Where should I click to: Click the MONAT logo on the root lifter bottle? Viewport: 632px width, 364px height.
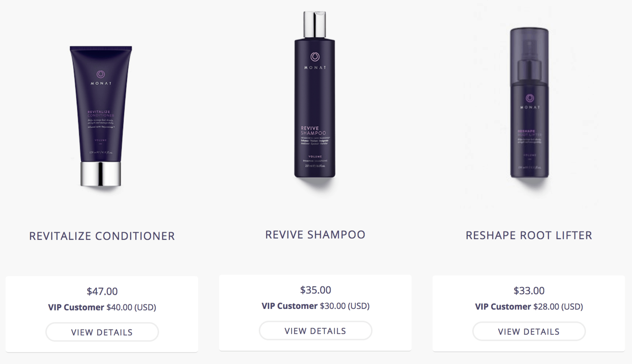[x=530, y=101]
